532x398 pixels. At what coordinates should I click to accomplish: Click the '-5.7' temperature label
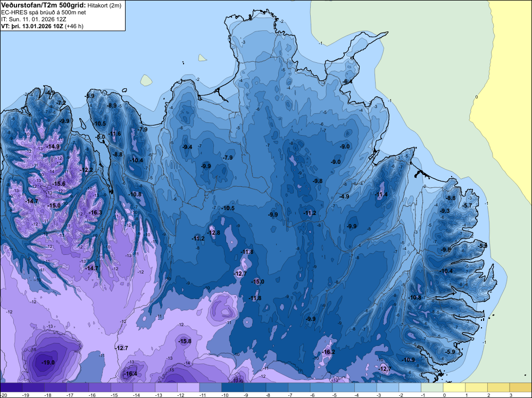point(467,205)
